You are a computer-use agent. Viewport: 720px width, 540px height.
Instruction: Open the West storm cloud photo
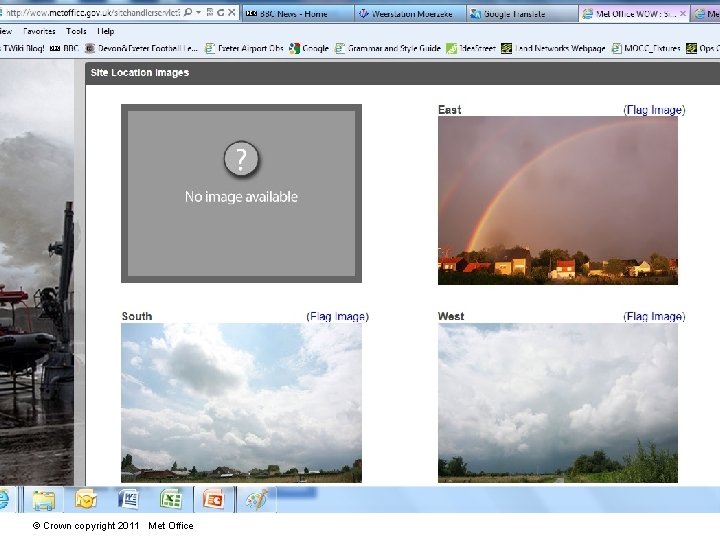tap(558, 403)
